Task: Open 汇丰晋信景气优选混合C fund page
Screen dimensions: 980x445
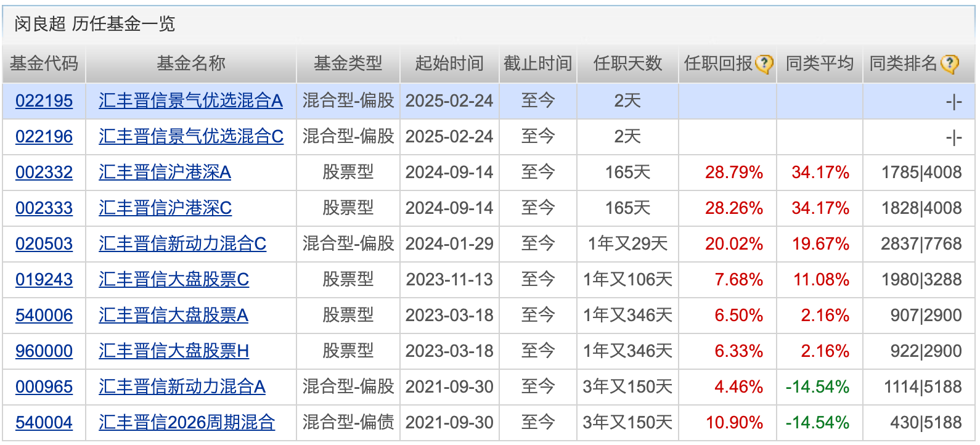Action: [191, 137]
